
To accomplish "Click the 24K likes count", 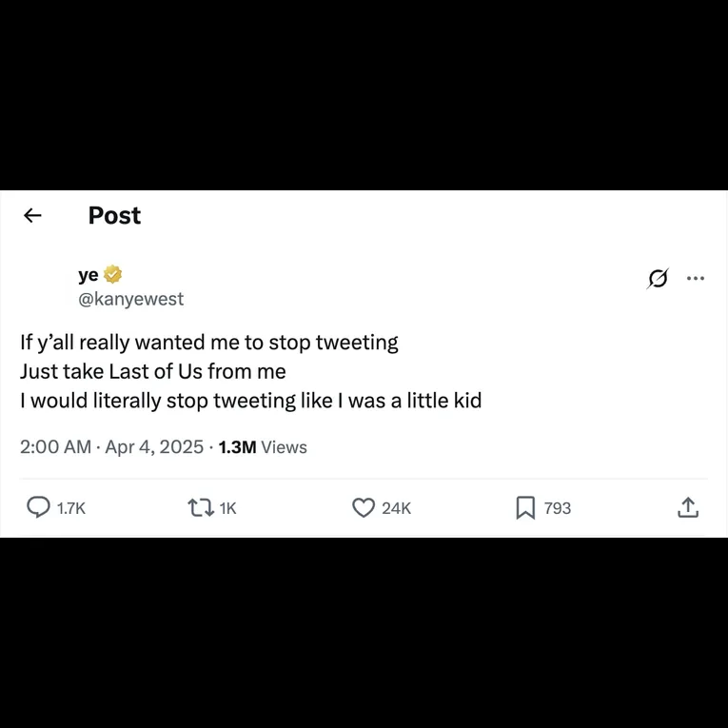I will (396, 508).
